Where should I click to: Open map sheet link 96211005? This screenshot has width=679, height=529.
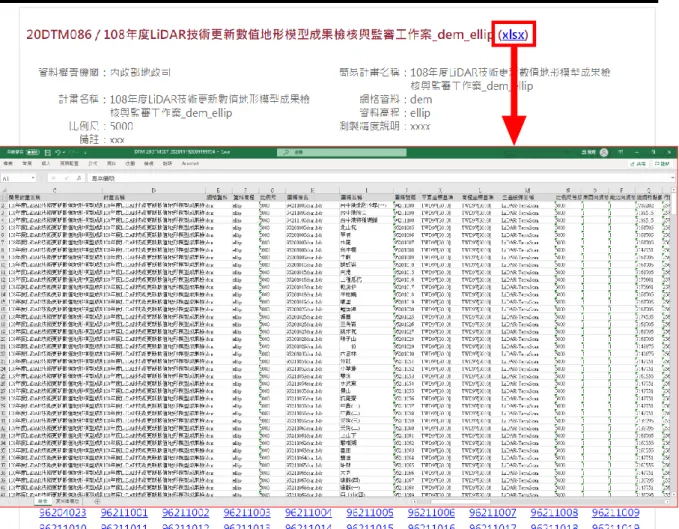pyautogui.click(x=370, y=513)
